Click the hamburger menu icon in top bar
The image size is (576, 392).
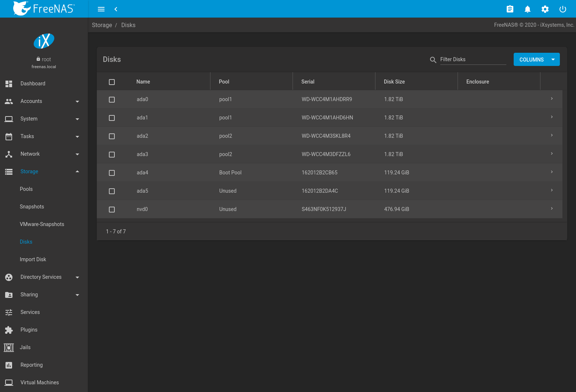point(101,9)
